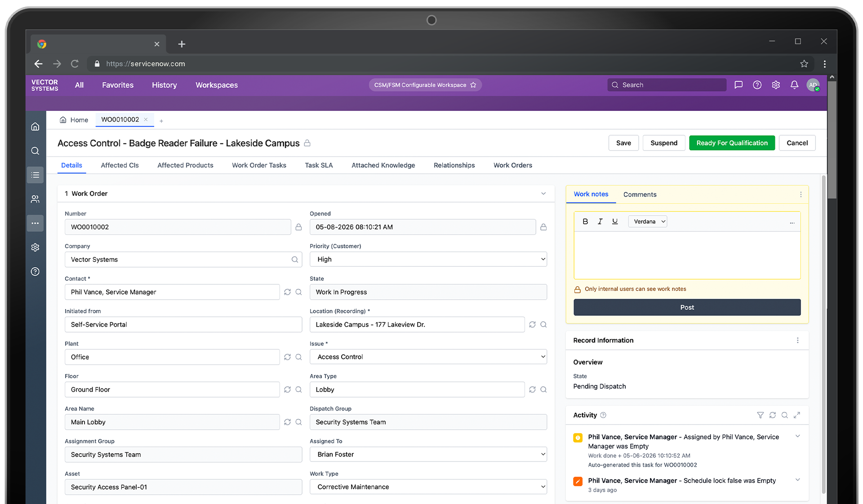The width and height of the screenshot is (863, 504).
Task: Click the lock icon beside Number field
Action: 298,227
